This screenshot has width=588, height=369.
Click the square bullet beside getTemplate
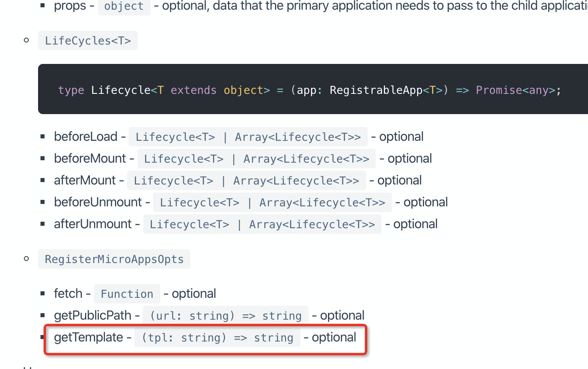[x=43, y=337]
